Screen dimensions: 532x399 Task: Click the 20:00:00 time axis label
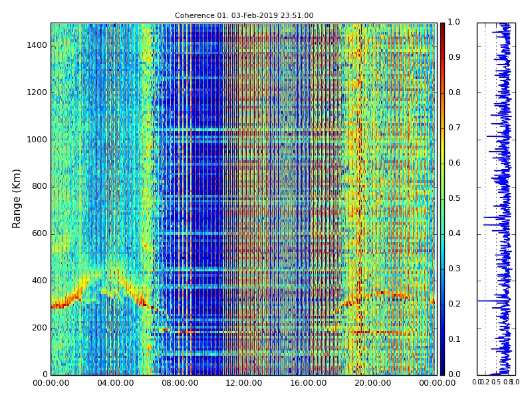[373, 384]
